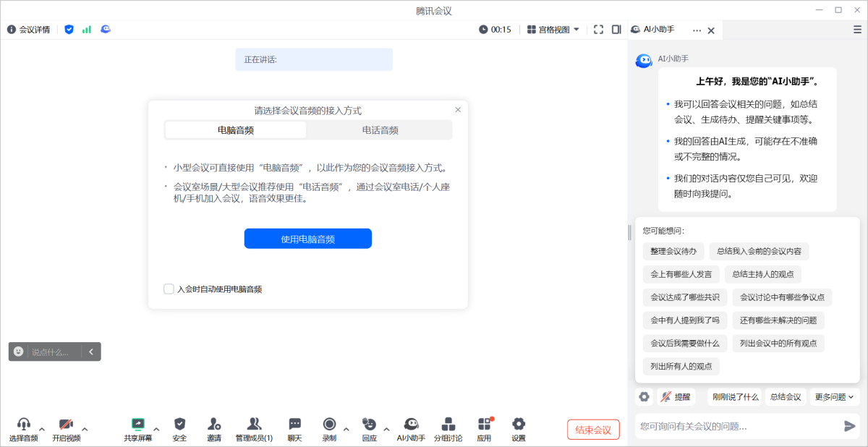Viewport: 868px width, 447px height.
Task: Open the 回应 reactions icon
Action: tap(369, 428)
